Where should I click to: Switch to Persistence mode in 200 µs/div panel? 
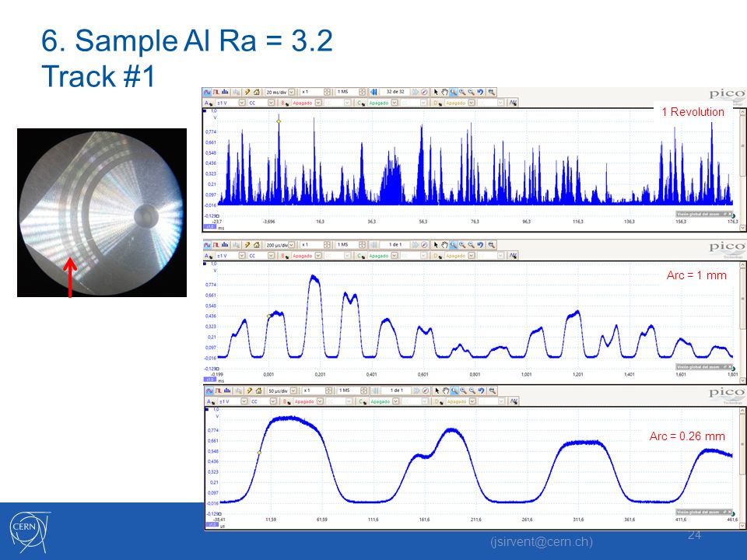(x=216, y=245)
